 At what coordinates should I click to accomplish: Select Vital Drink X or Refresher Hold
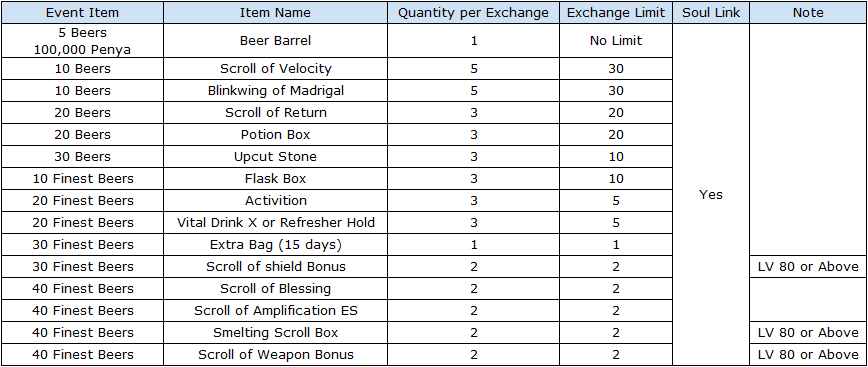click(275, 223)
